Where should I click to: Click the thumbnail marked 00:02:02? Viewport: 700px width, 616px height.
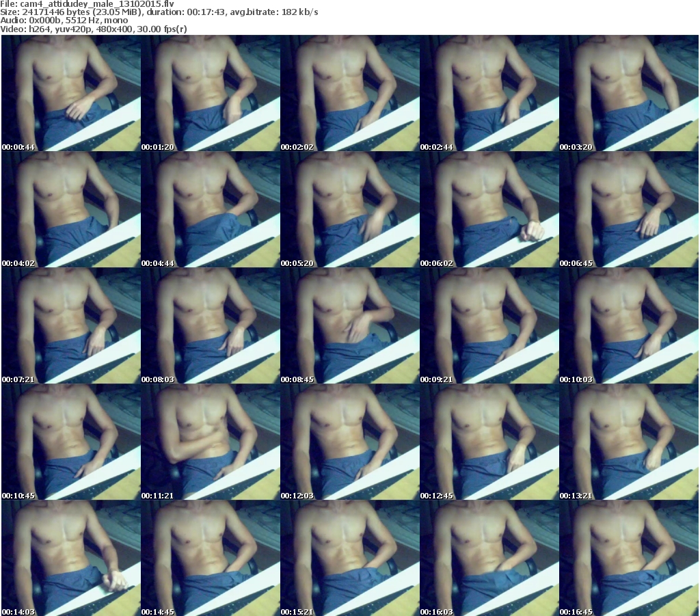pos(350,93)
